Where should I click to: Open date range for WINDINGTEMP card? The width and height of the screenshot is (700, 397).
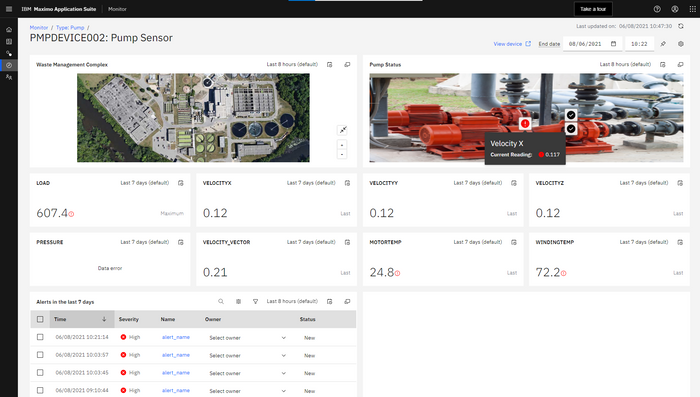[x=680, y=242]
